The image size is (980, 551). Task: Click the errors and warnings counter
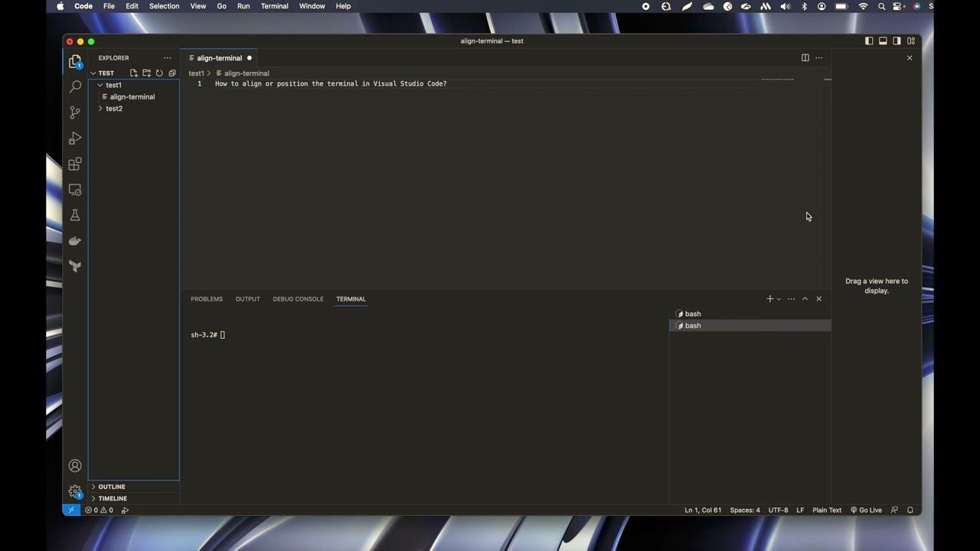click(99, 510)
